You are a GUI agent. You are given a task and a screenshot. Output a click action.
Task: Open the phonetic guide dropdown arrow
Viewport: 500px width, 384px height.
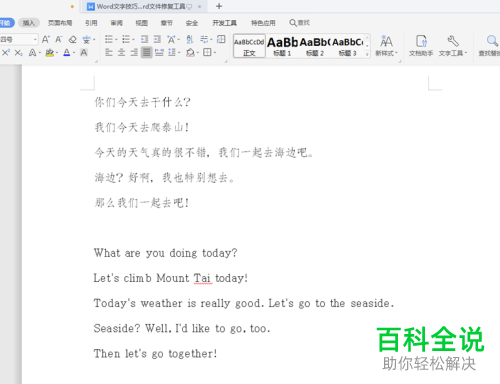coord(94,40)
